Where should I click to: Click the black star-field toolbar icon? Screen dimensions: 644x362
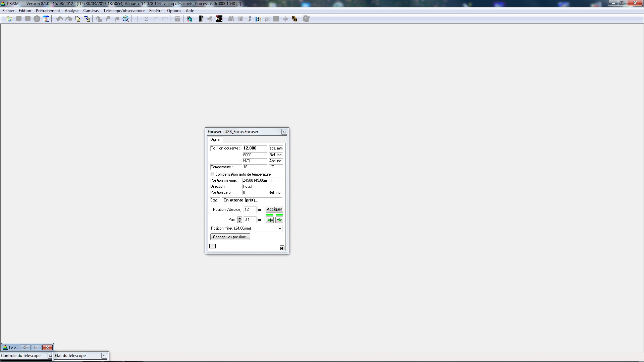tap(219, 19)
